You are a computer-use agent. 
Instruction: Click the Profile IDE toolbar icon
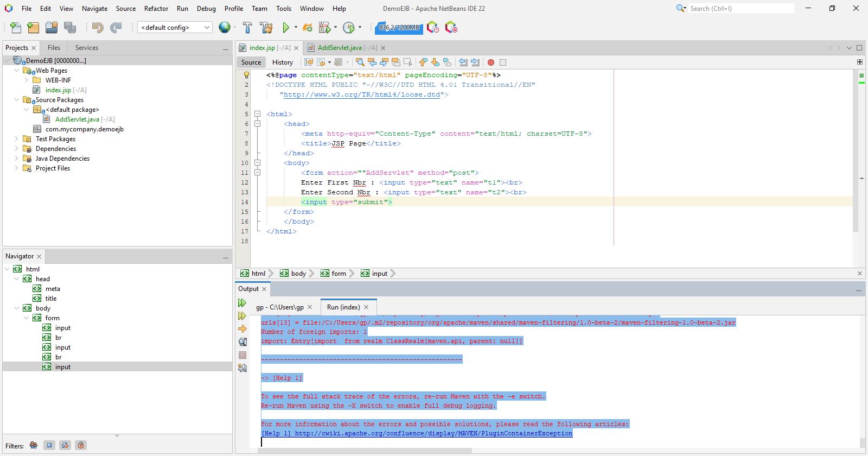[432, 28]
